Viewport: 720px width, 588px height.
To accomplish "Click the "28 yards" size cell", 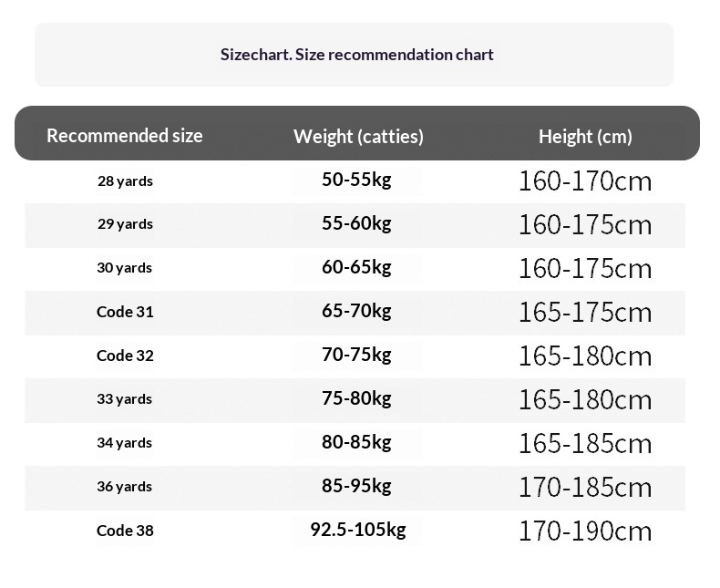I will tap(125, 181).
